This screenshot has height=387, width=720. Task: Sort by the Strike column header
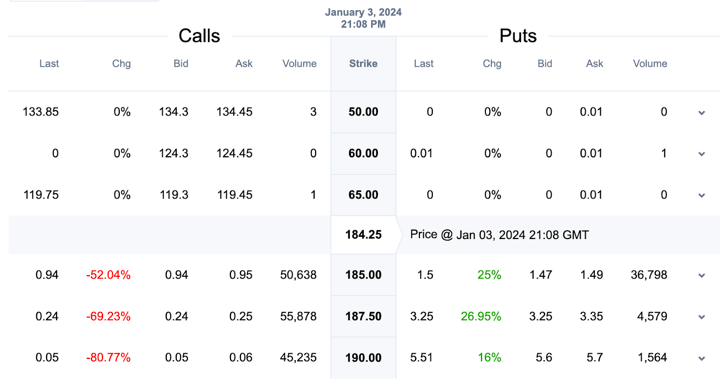point(363,63)
